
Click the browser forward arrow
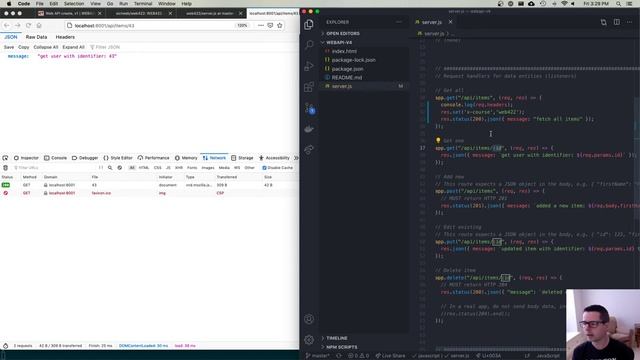pos(18,25)
